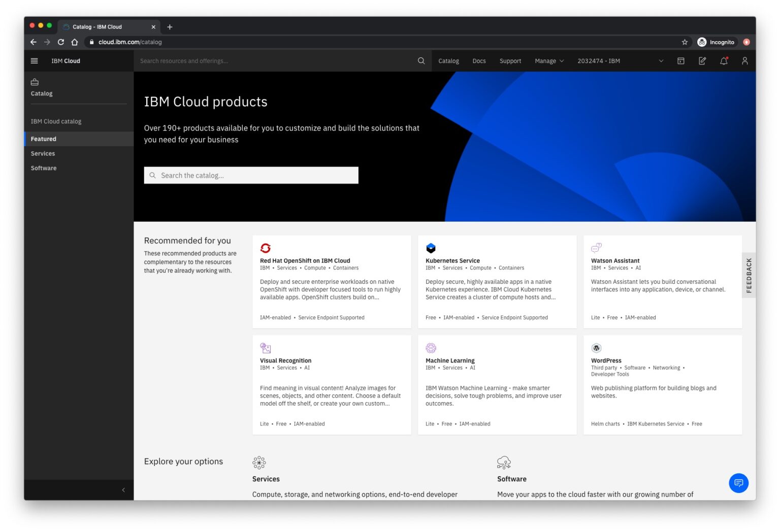
Task: Open WordPress card title
Action: click(606, 360)
